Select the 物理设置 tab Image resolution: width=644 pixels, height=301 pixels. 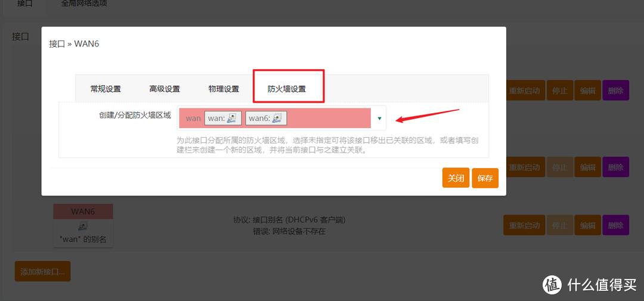[x=224, y=89]
